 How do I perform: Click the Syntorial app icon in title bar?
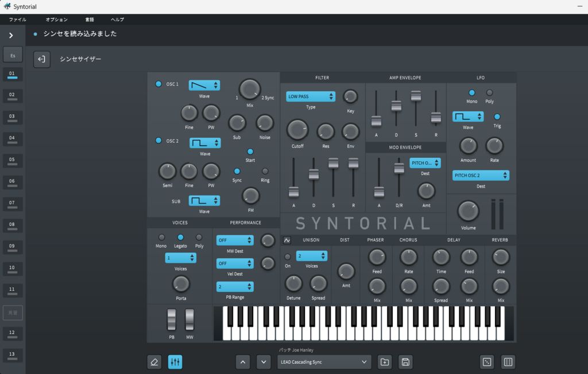tap(7, 6)
